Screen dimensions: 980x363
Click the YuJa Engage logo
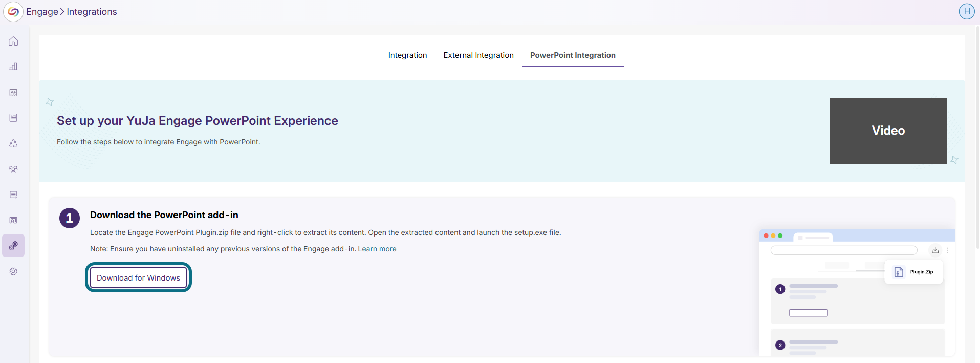pyautogui.click(x=13, y=12)
